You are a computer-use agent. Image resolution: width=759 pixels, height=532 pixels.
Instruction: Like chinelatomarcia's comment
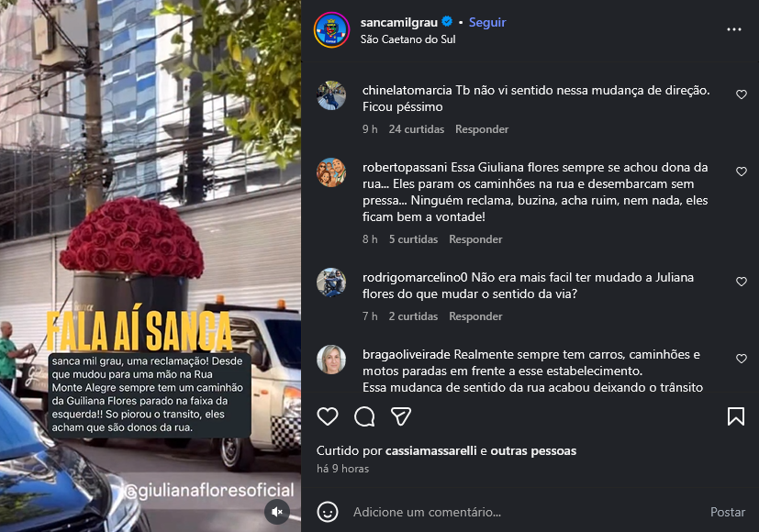coord(741,94)
